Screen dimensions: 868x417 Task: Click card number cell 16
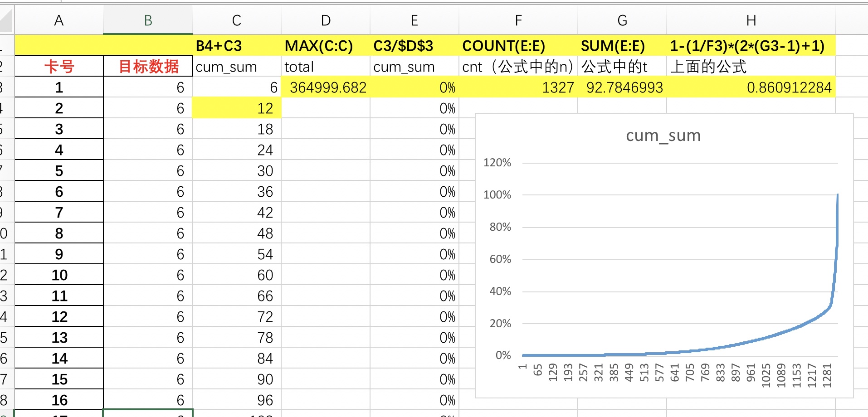point(59,400)
